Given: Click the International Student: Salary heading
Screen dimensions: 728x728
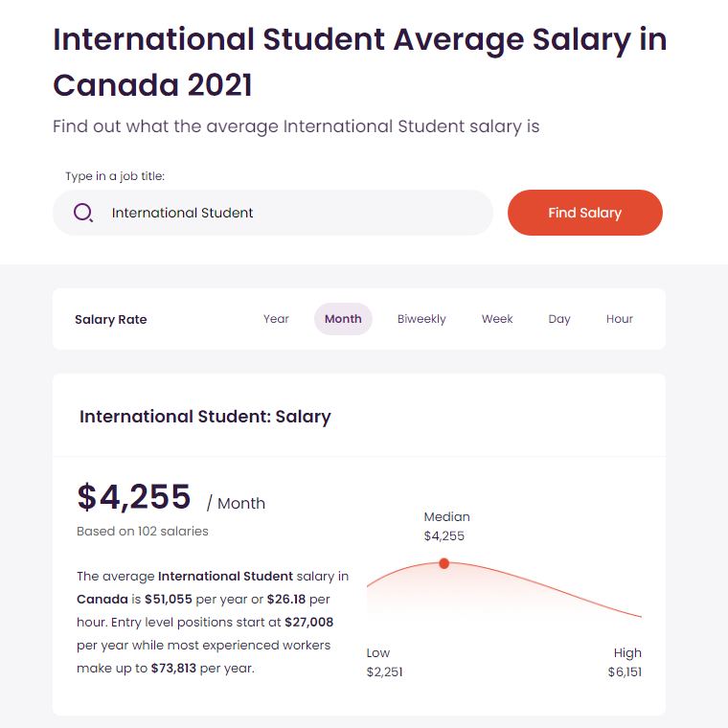Looking at the screenshot, I should tap(205, 417).
